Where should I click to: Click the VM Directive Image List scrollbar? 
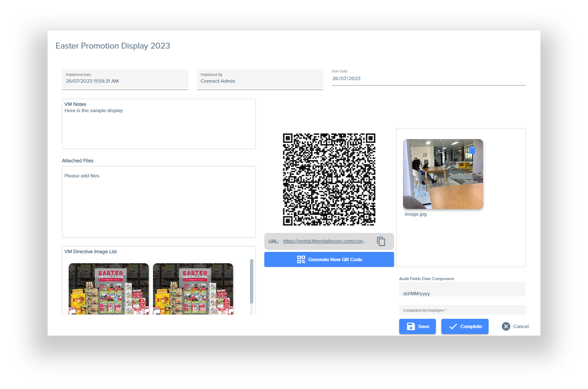pyautogui.click(x=251, y=281)
